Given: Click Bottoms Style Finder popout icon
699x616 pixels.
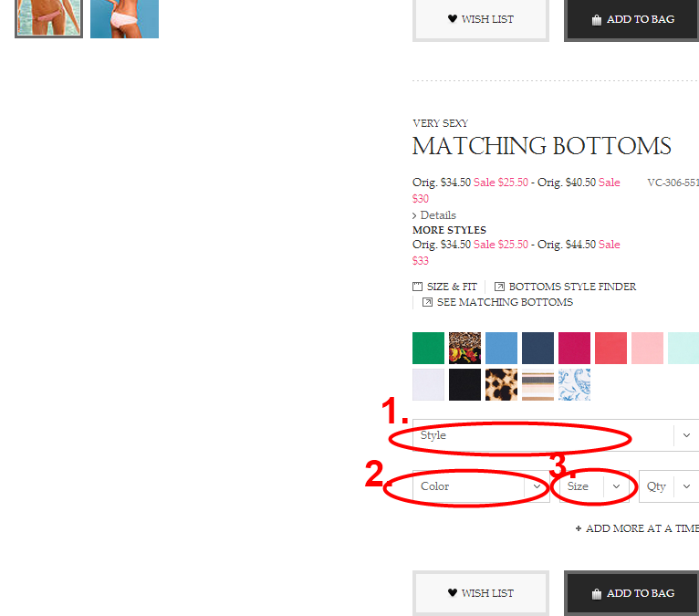Looking at the screenshot, I should point(499,287).
